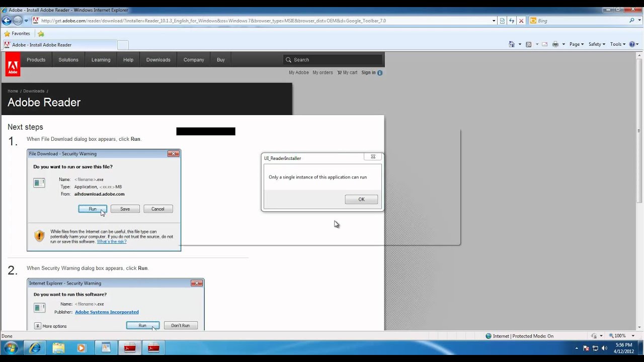
Task: Click the Read Mail icon in command bar
Action: click(x=544, y=44)
